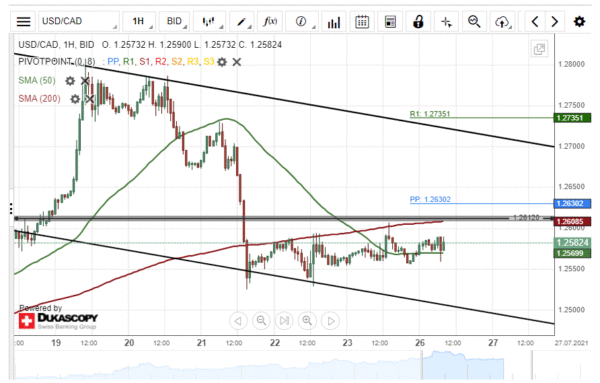The image size is (600, 383).
Task: Click the volume bars chart icon
Action: click(334, 21)
